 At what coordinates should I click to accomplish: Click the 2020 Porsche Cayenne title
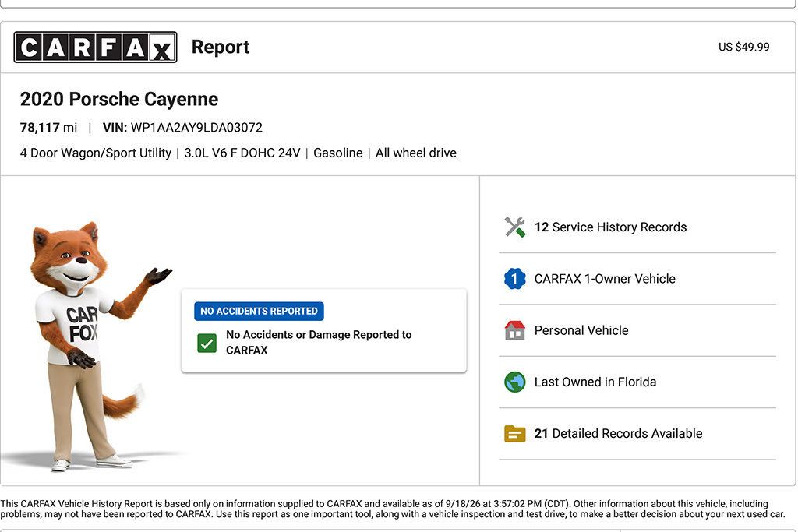pyautogui.click(x=119, y=99)
